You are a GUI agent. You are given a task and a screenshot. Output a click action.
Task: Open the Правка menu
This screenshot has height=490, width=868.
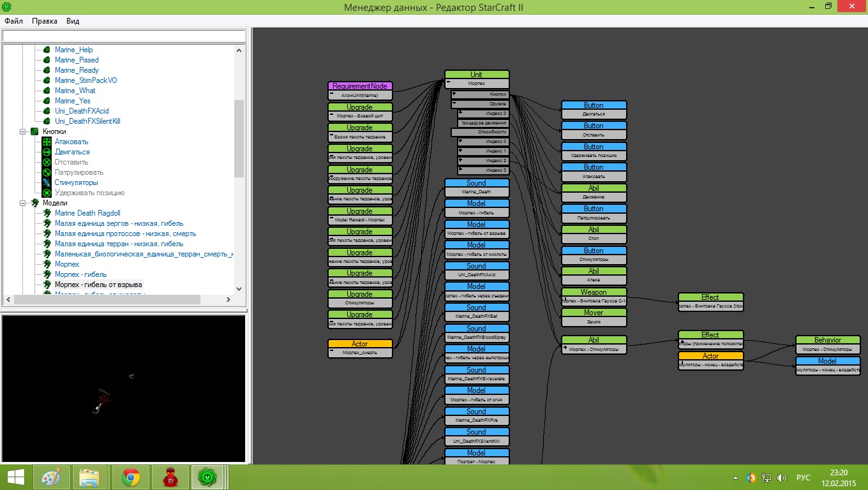pyautogui.click(x=45, y=21)
